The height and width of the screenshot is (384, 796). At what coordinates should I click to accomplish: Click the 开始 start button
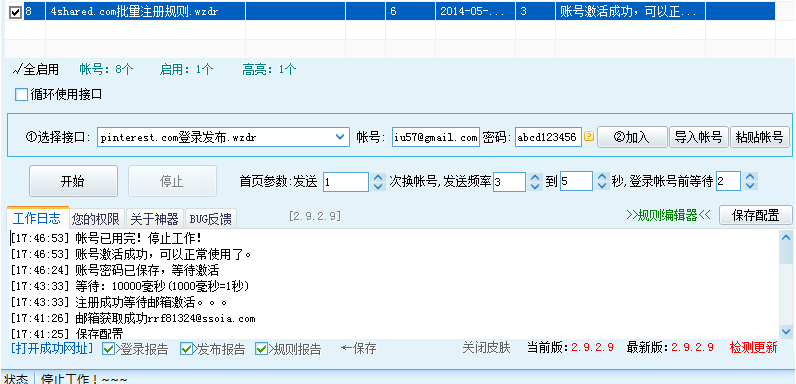click(73, 181)
